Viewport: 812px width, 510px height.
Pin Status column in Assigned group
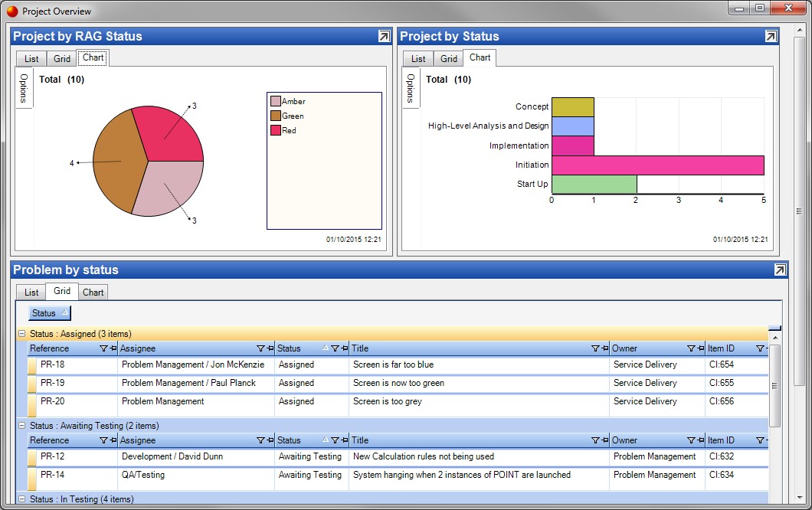345,348
